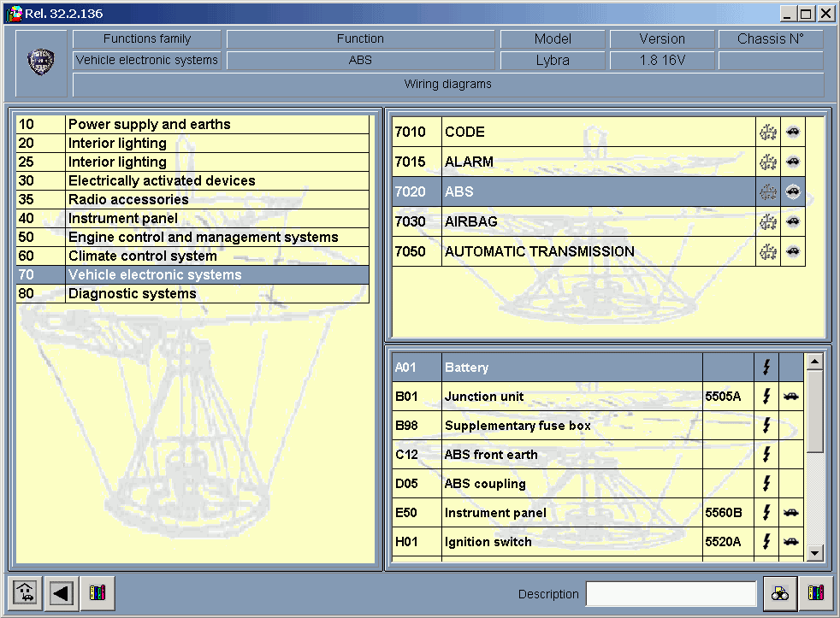
Task: Click the 1.8 16V version field
Action: 662,61
